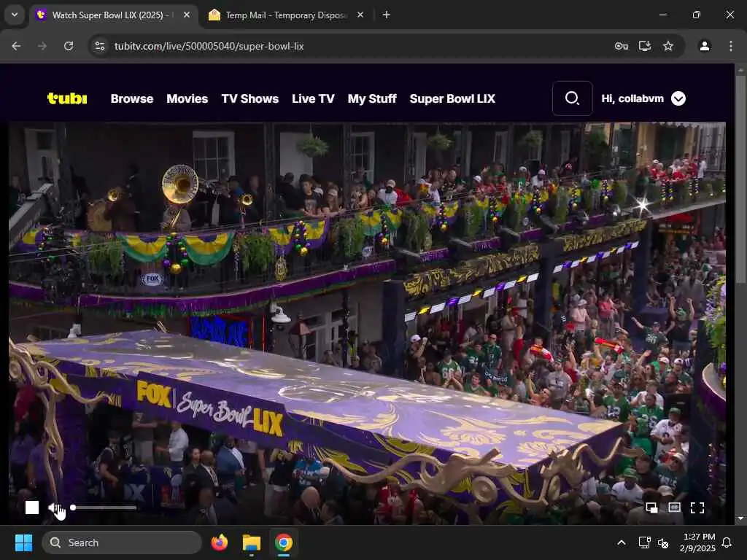Screen dimensions: 747x560
Task: Select the Watch Super Bowl LIX tab
Action: coord(112,15)
